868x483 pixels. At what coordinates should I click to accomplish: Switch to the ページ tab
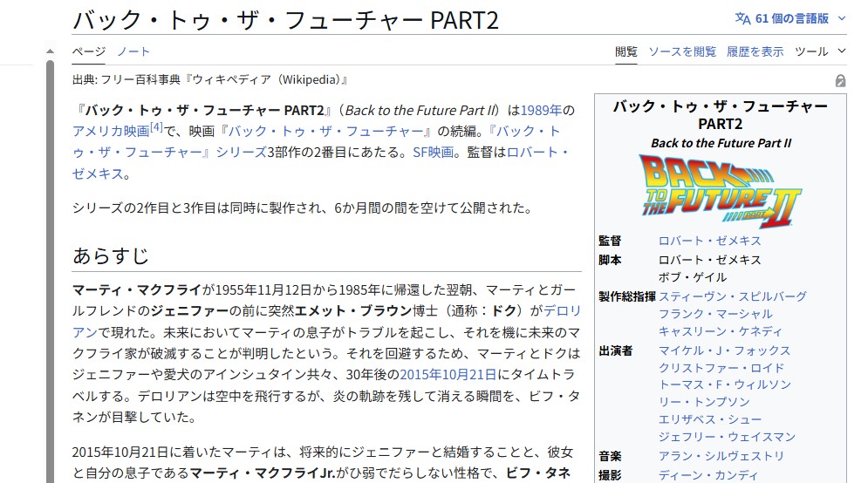pyautogui.click(x=89, y=51)
